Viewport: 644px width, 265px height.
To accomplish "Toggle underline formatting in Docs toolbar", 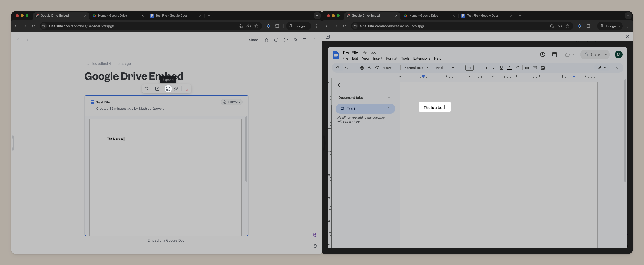I will point(501,68).
